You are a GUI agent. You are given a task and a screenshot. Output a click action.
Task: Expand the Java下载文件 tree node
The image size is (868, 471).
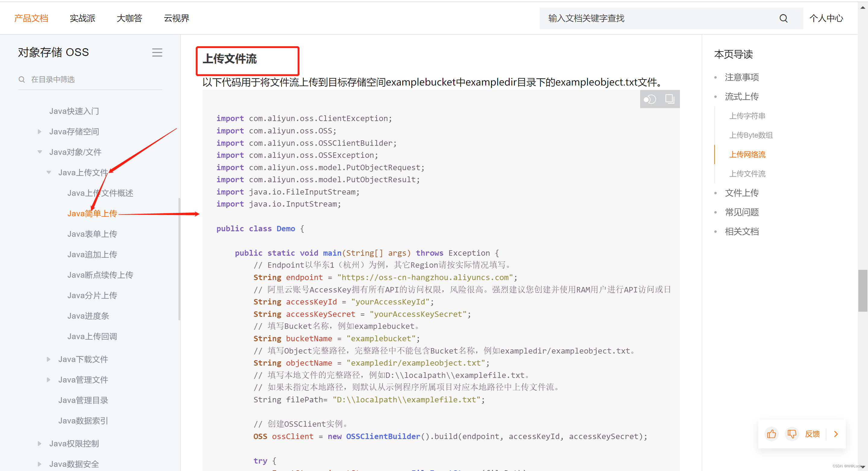coord(49,359)
